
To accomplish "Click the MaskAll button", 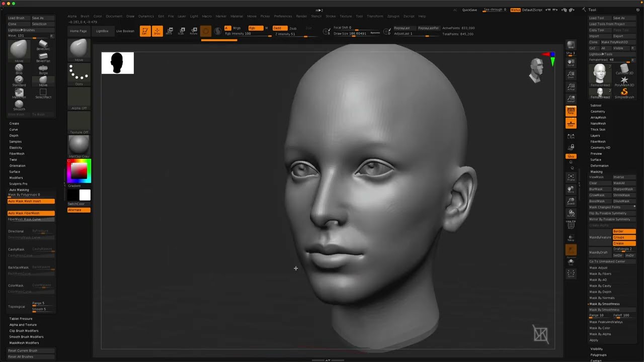I will click(624, 183).
